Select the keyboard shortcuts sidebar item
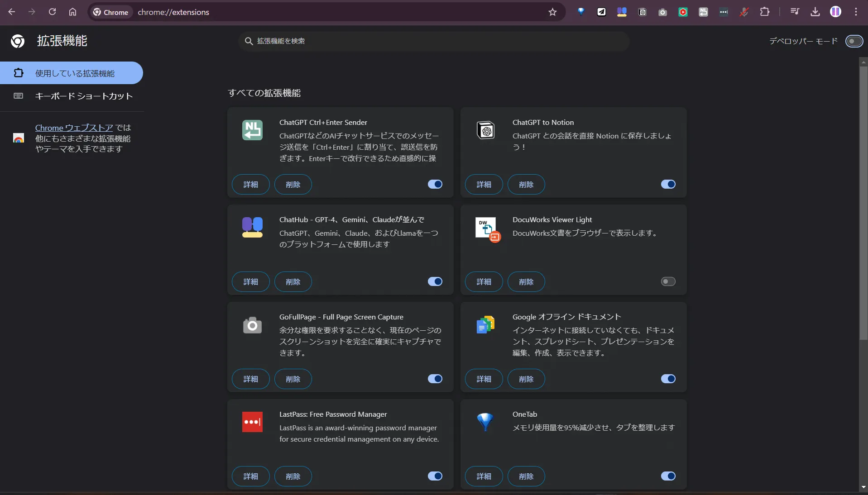This screenshot has width=868, height=495. click(84, 96)
